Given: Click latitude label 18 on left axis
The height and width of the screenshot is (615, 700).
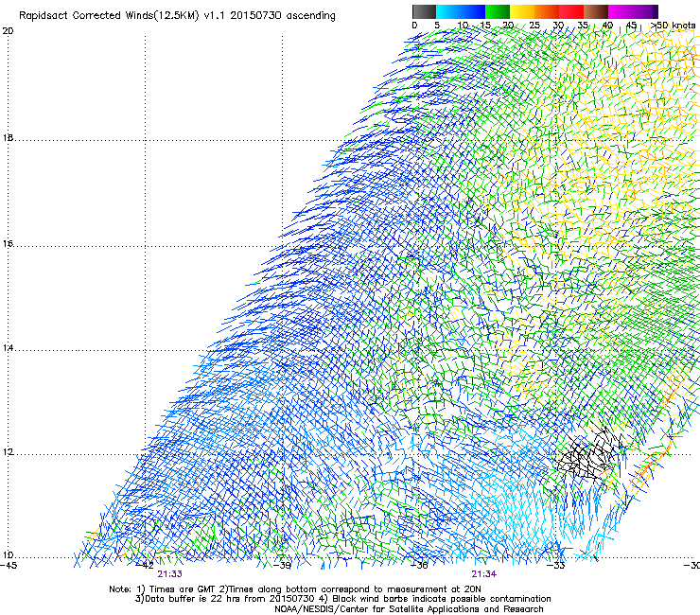Looking at the screenshot, I should (x=8, y=137).
